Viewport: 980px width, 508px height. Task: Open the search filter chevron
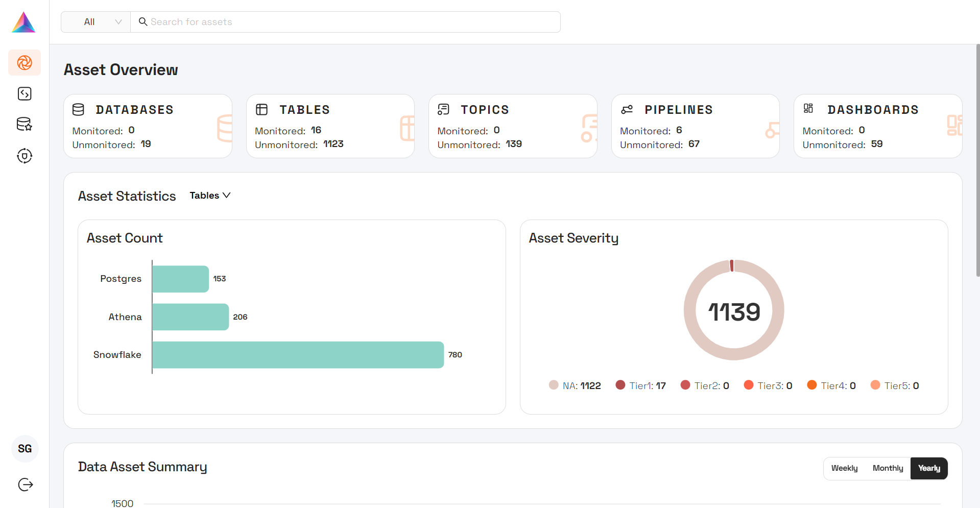(x=118, y=22)
